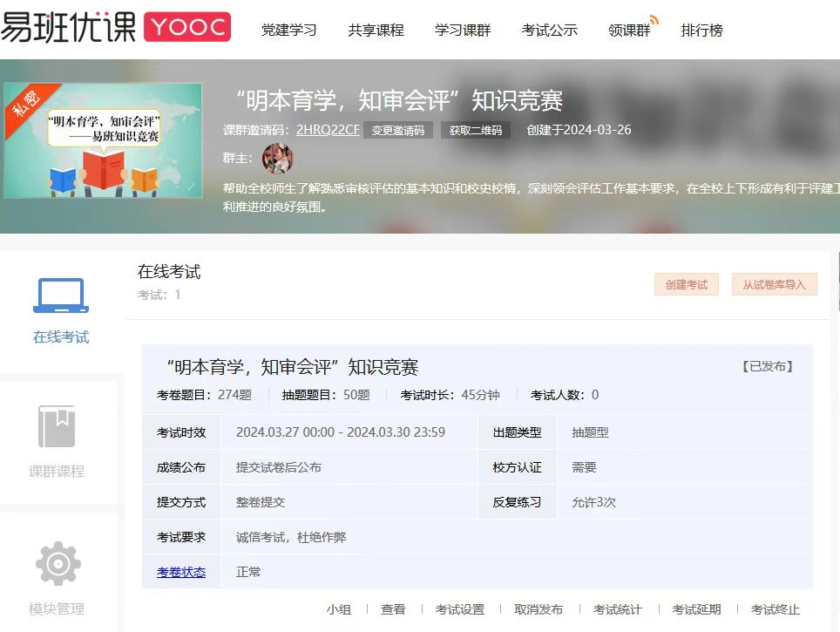Open 考试公示 navigation item
Viewport: 840px width, 632px height.
[x=550, y=30]
